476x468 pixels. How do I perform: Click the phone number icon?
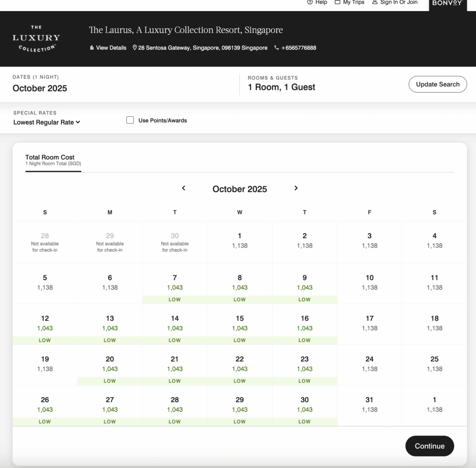[277, 48]
